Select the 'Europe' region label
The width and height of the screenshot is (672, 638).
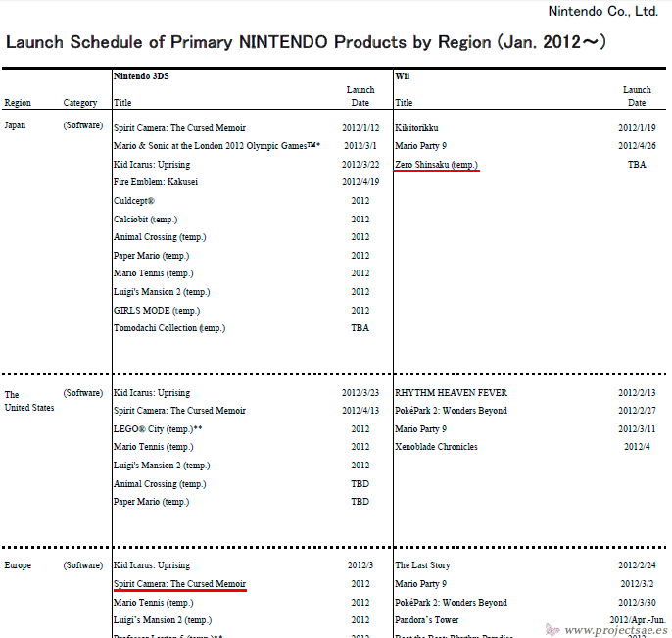(18, 565)
